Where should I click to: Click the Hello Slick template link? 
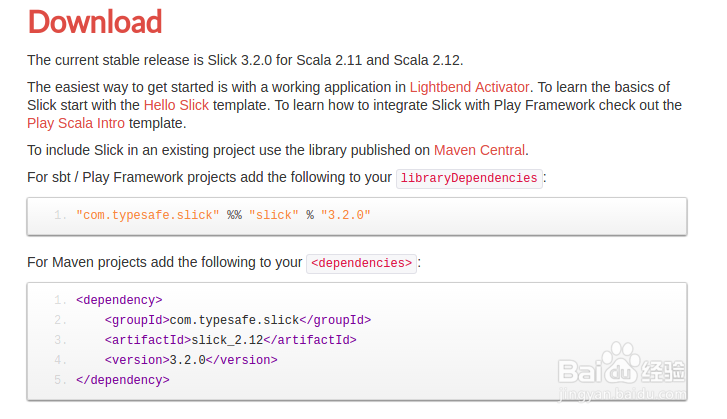point(176,105)
